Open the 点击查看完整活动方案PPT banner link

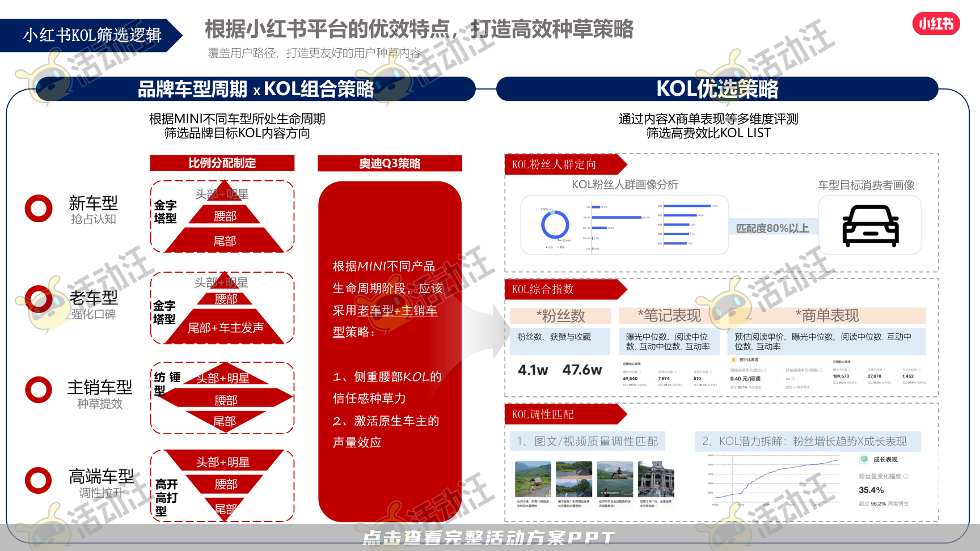(x=489, y=537)
